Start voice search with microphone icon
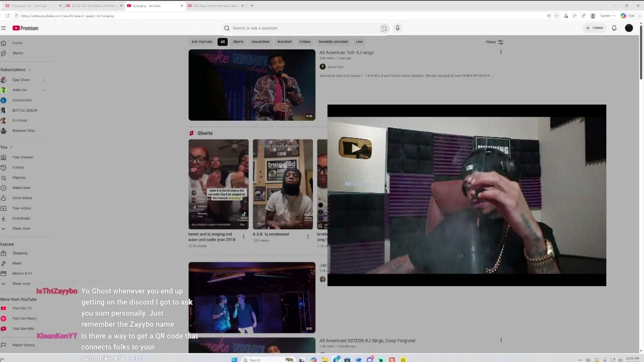Viewport: 644px width, 362px height. point(397,28)
